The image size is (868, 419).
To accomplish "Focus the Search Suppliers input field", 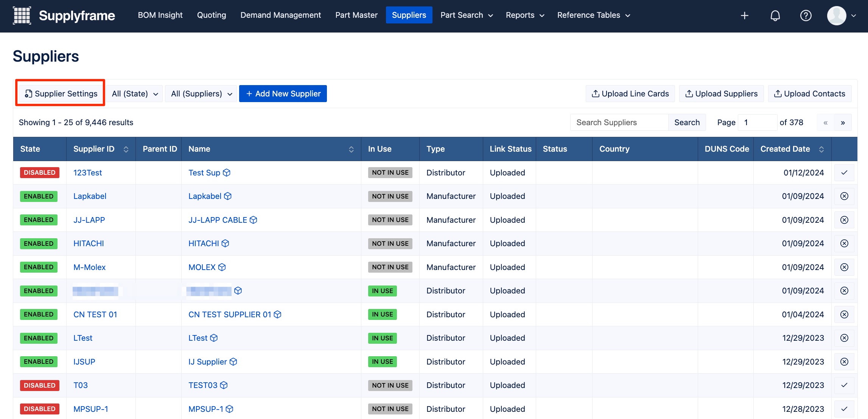I will point(619,122).
